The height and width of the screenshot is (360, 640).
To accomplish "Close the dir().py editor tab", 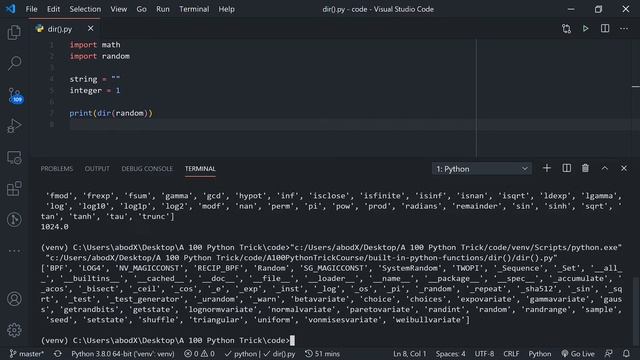I will [x=91, y=29].
